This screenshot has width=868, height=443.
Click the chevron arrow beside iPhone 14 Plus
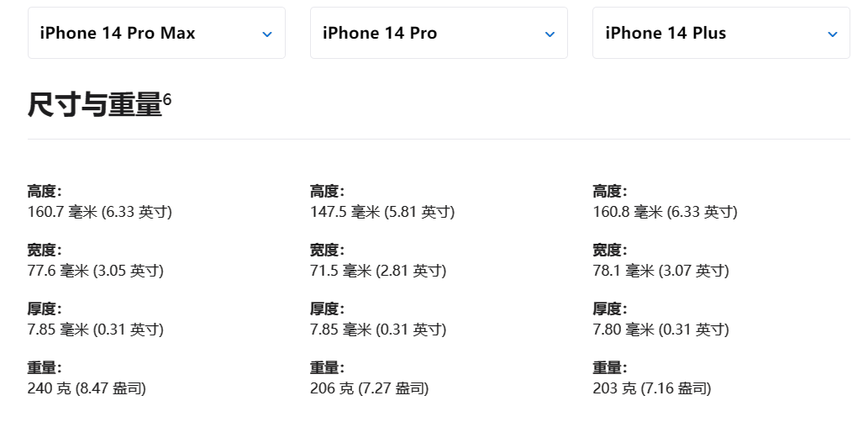pos(832,34)
